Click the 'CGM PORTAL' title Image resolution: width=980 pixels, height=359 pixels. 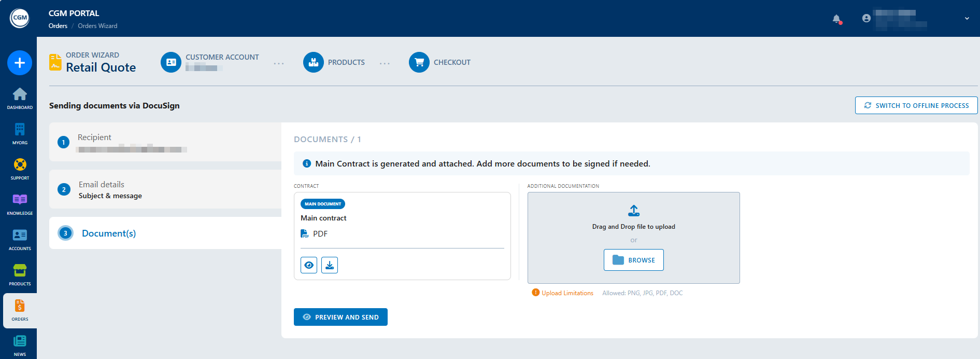[74, 13]
